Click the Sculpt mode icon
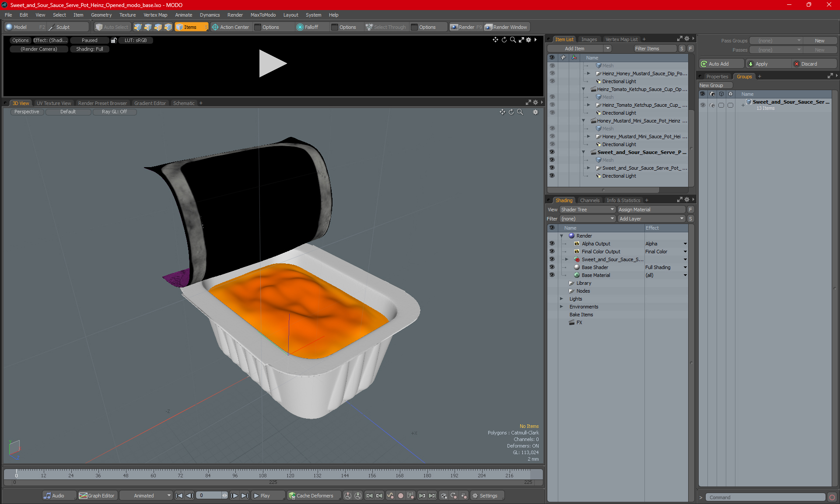The image size is (840, 504). pos(52,27)
